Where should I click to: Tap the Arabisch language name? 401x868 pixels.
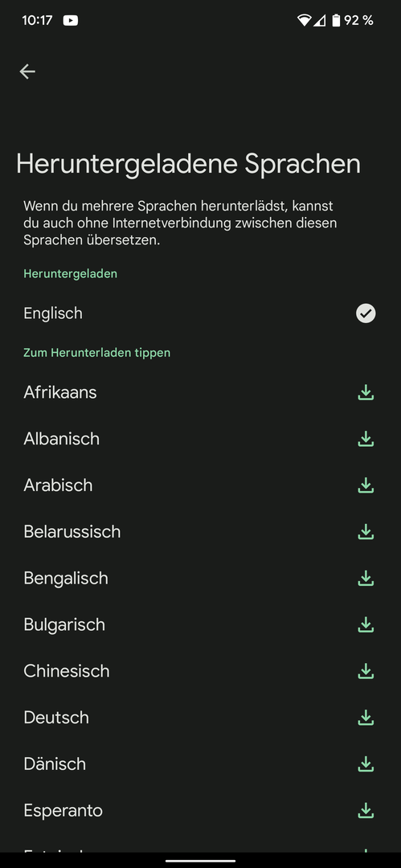click(x=58, y=485)
